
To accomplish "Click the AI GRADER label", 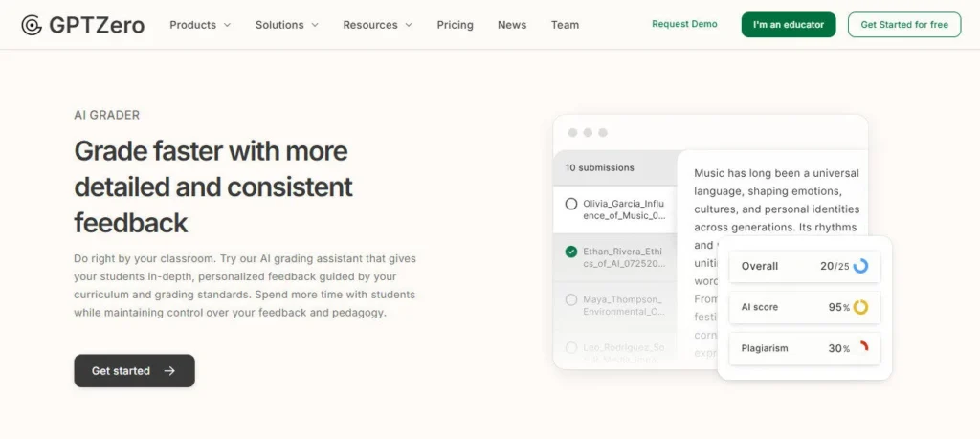I will [107, 115].
